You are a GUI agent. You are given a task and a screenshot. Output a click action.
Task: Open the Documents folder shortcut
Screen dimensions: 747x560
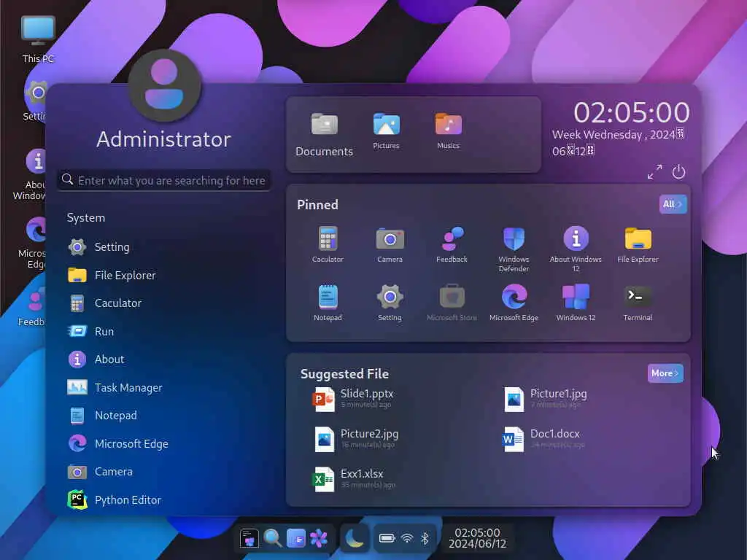click(x=324, y=135)
